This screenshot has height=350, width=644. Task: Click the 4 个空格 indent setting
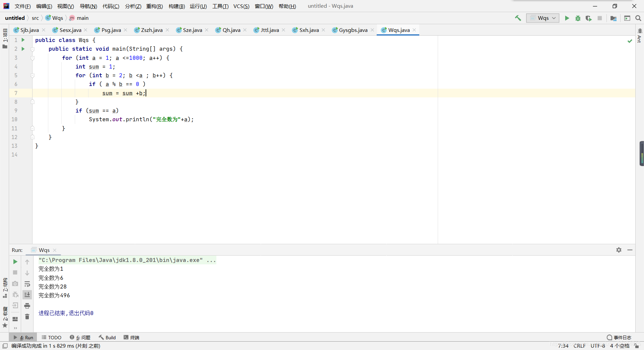tap(620, 346)
